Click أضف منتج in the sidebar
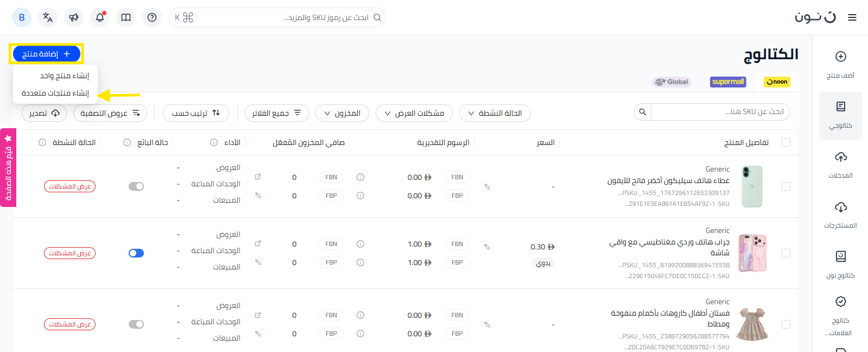Image resolution: width=868 pixels, height=352 pixels. (840, 65)
